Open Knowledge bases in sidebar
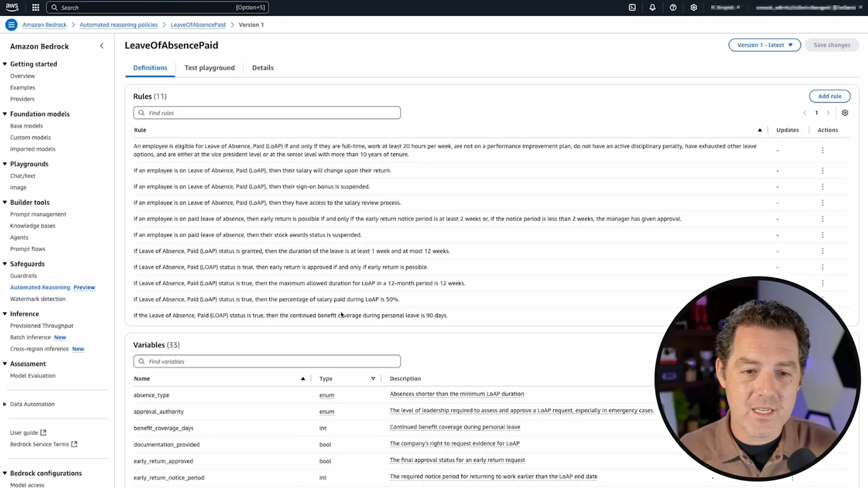 33,226
